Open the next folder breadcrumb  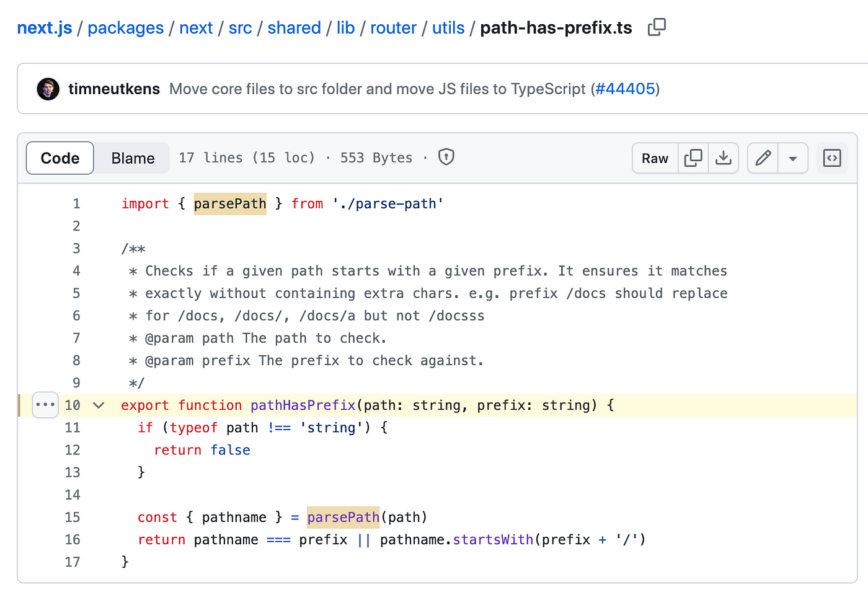tap(196, 28)
